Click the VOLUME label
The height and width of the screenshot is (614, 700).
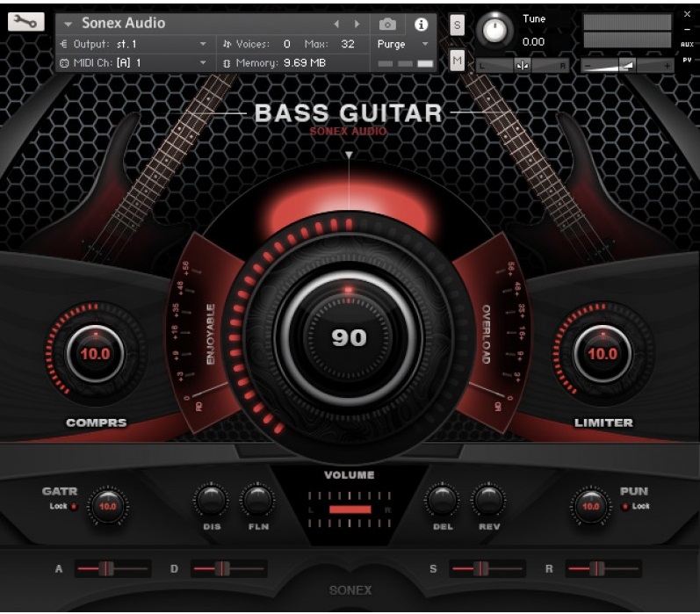pyautogui.click(x=349, y=474)
